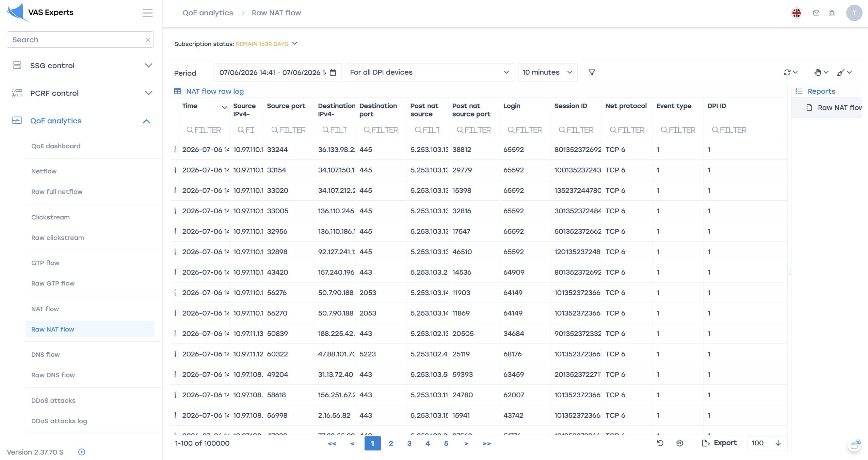Open row menu for source port 43420
The image size is (868, 460).
click(x=175, y=272)
